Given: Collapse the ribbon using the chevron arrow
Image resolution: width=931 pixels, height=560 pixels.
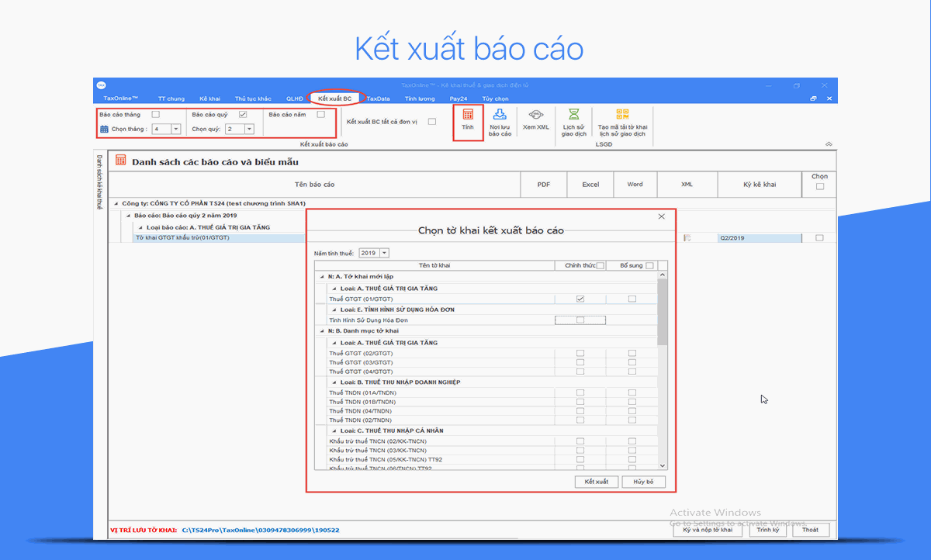Looking at the screenshot, I should click(828, 144).
